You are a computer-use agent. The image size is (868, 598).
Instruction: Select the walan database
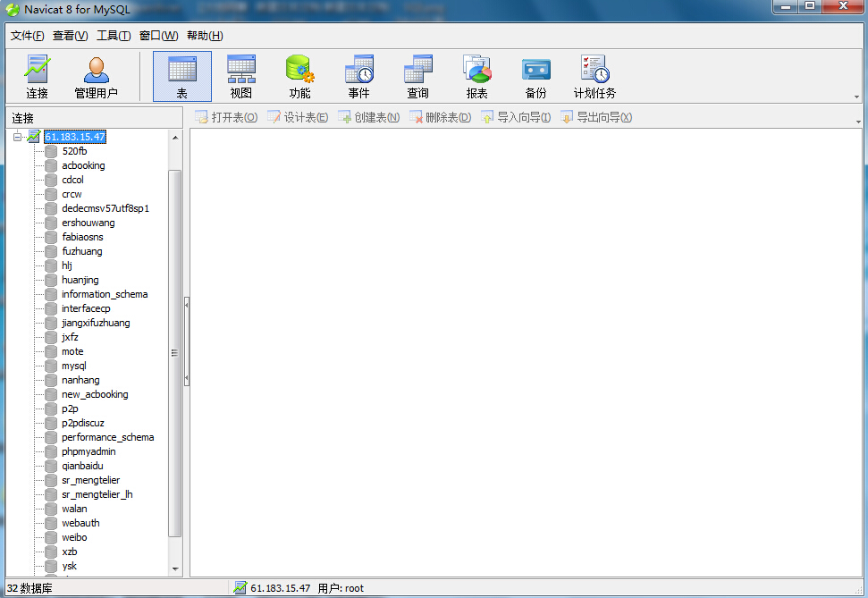tap(75, 509)
